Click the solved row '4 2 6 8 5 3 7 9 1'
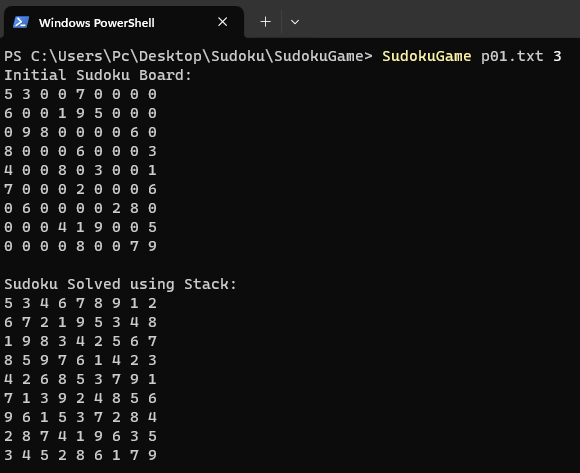 click(80, 379)
